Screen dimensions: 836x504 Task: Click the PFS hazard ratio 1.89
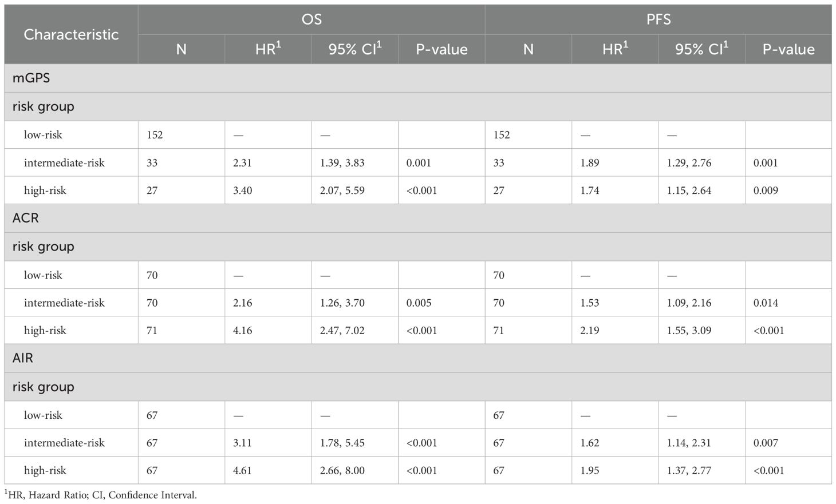click(589, 163)
